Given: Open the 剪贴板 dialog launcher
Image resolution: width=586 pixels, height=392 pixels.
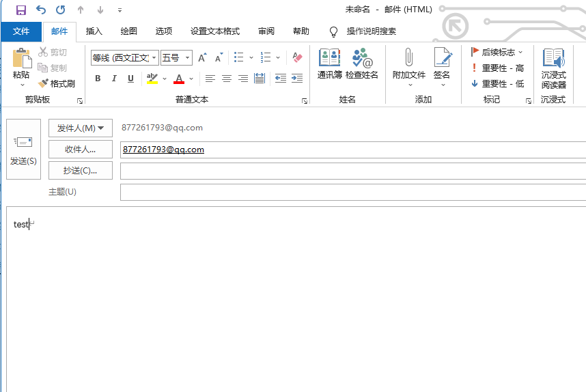Looking at the screenshot, I should (80, 101).
